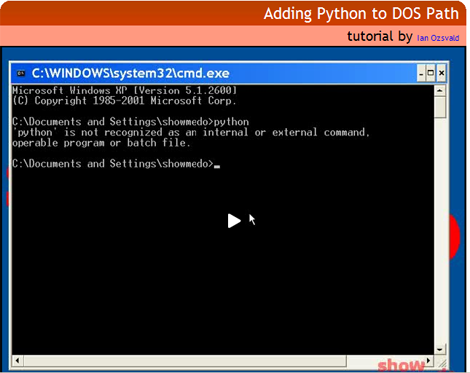The height and width of the screenshot is (373, 470).
Task: Click the horizontal scrollbar left arrow
Action: 18,360
